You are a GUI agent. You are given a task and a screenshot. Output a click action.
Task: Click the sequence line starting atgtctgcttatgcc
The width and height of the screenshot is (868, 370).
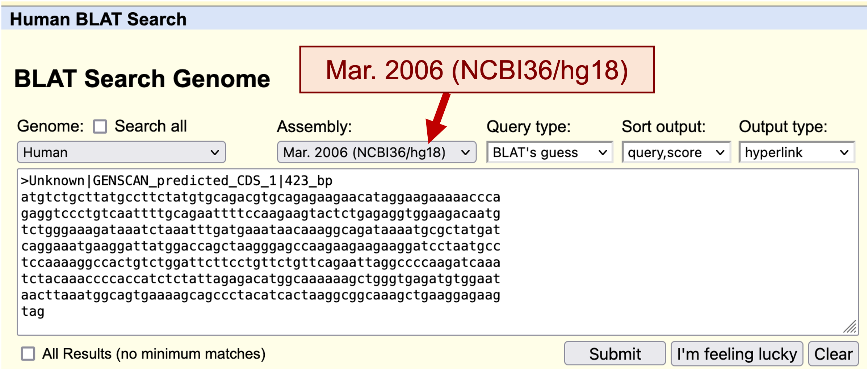click(261, 197)
